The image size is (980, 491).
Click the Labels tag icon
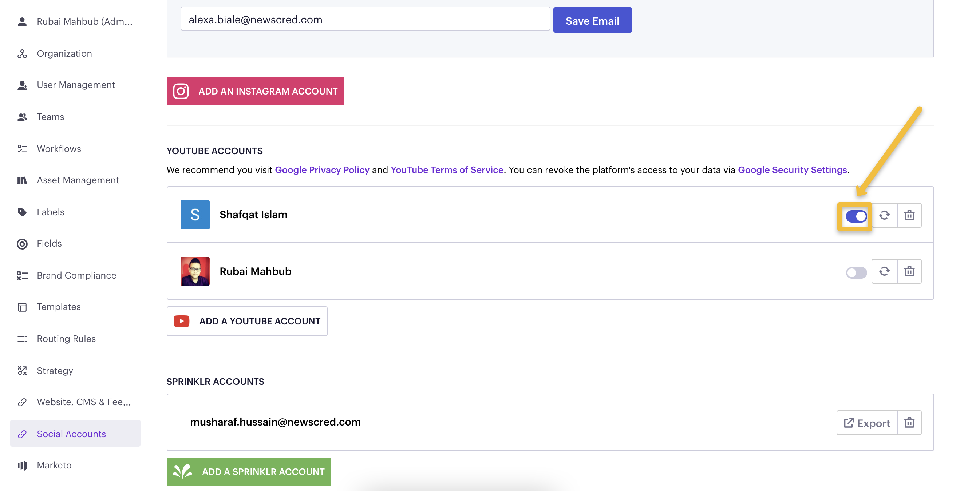[22, 212]
